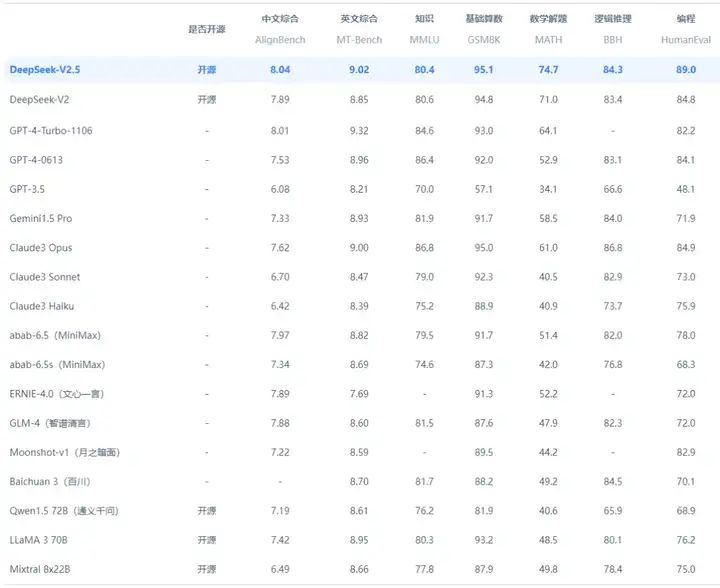Select the ERNIE-4.0 (文心一言) row label

[x=56, y=394]
